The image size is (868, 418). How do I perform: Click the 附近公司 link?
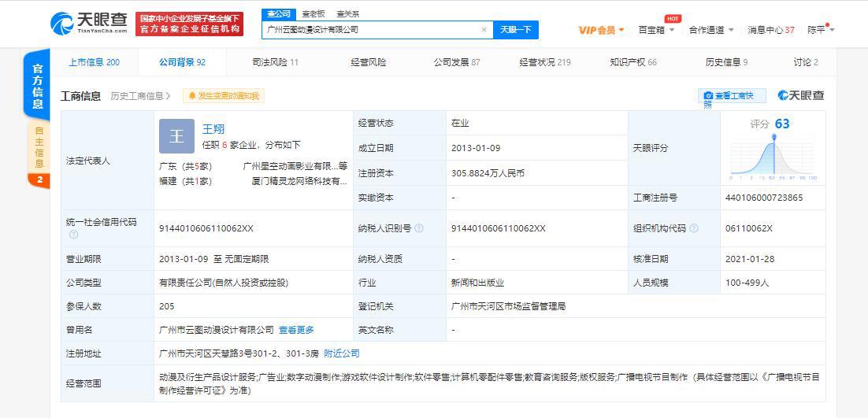pyautogui.click(x=342, y=353)
